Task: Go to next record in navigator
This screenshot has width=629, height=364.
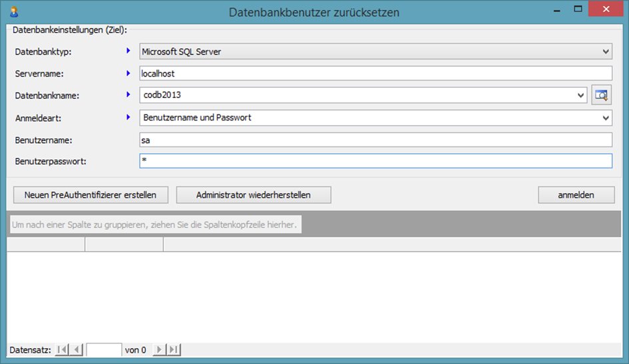Action: click(160, 349)
